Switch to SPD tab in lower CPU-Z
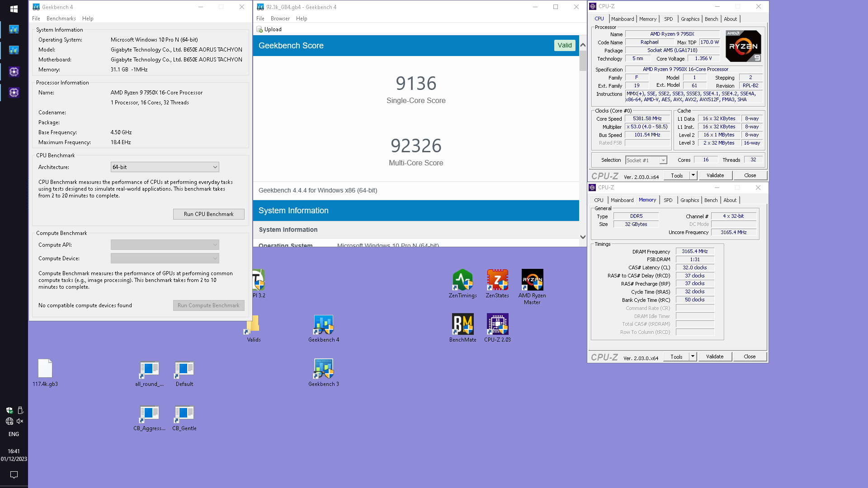Viewport: 868px width, 488px height. (668, 200)
